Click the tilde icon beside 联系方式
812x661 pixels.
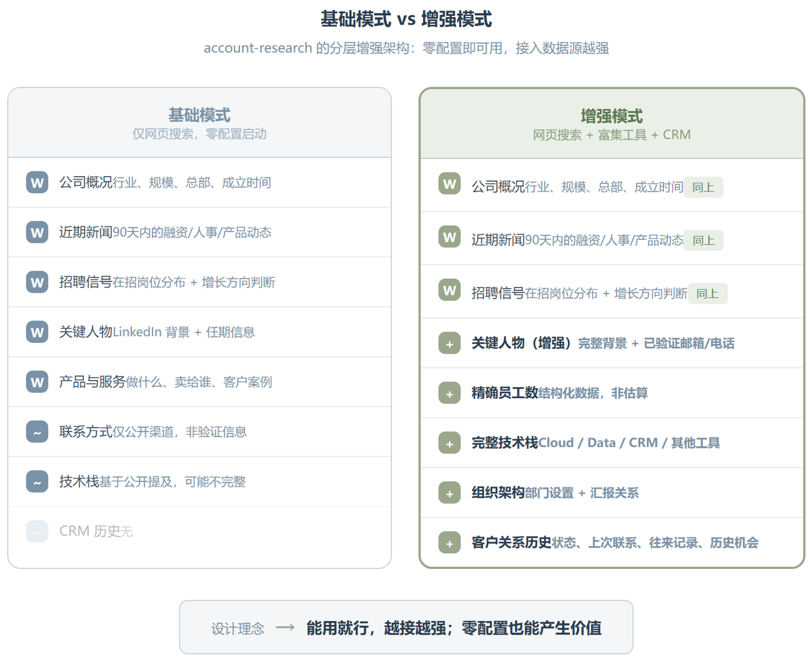[37, 432]
